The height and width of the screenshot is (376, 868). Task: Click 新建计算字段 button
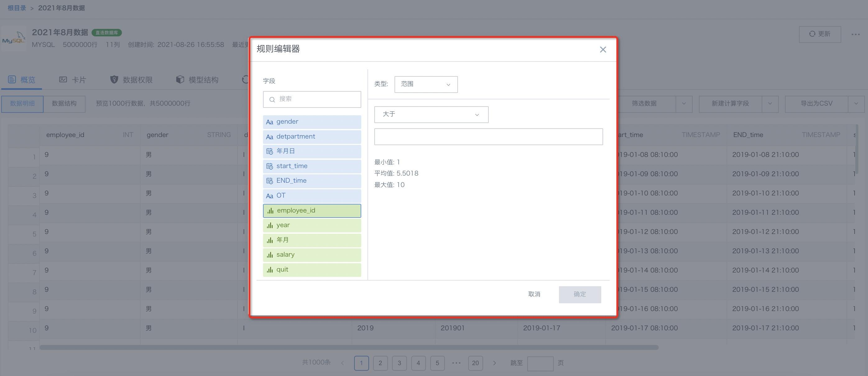[730, 104]
